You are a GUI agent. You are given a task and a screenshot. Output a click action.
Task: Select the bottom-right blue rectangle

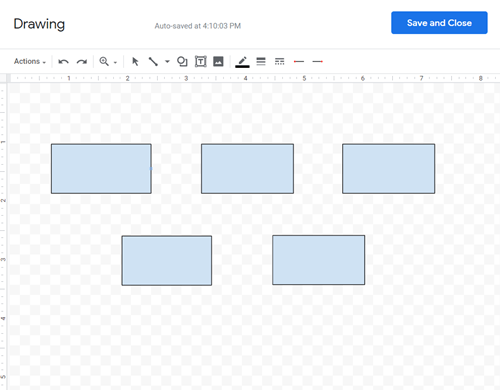(x=319, y=260)
